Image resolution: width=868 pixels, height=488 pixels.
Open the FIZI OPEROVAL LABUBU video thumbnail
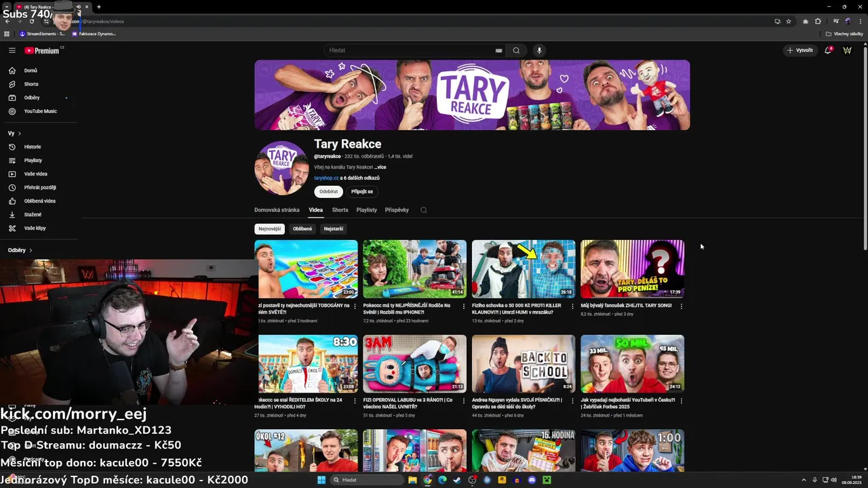414,364
